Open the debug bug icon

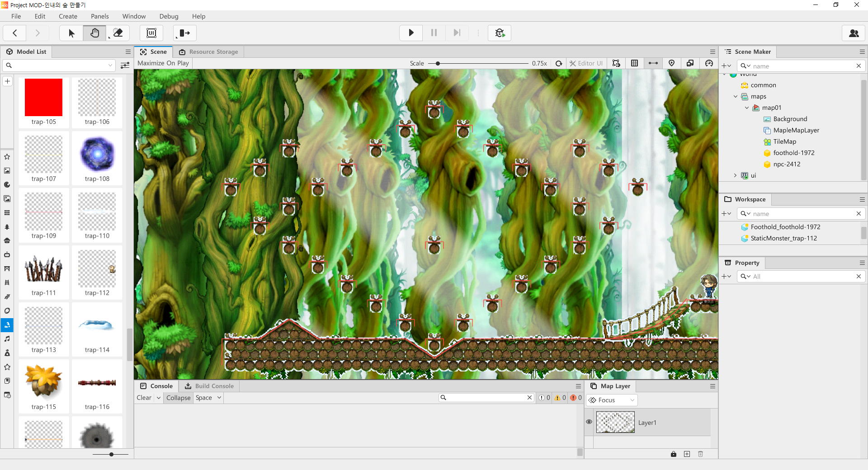pyautogui.click(x=500, y=33)
